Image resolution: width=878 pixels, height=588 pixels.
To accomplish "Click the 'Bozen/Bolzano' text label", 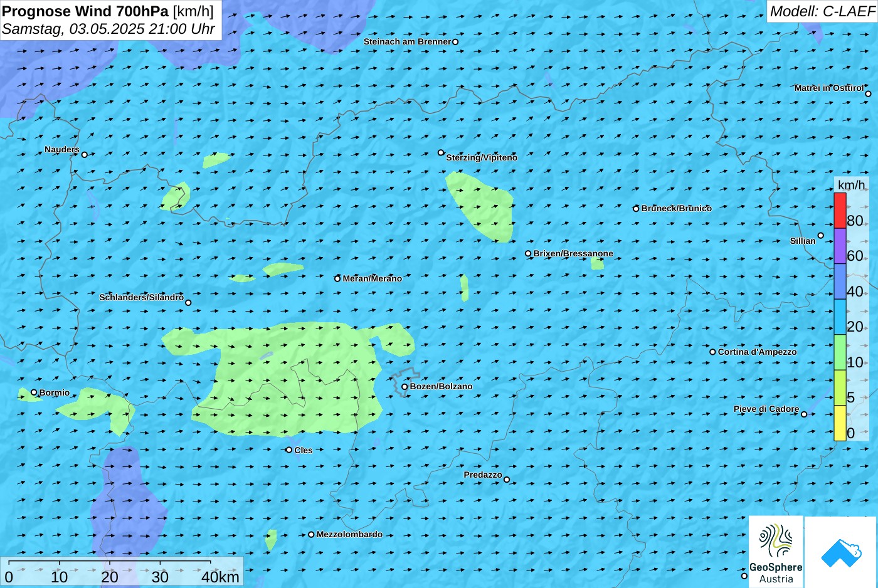I will [x=442, y=386].
